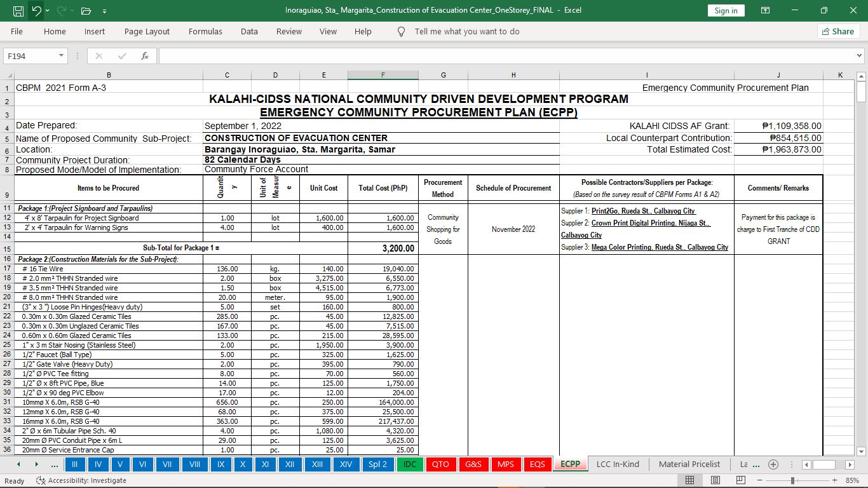Switch to Page Break Preview
The image size is (868, 488).
tap(740, 480)
